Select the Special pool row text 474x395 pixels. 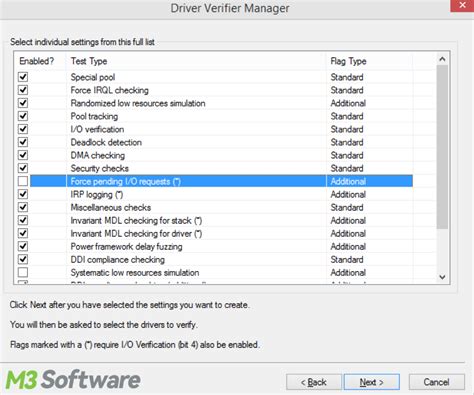93,77
